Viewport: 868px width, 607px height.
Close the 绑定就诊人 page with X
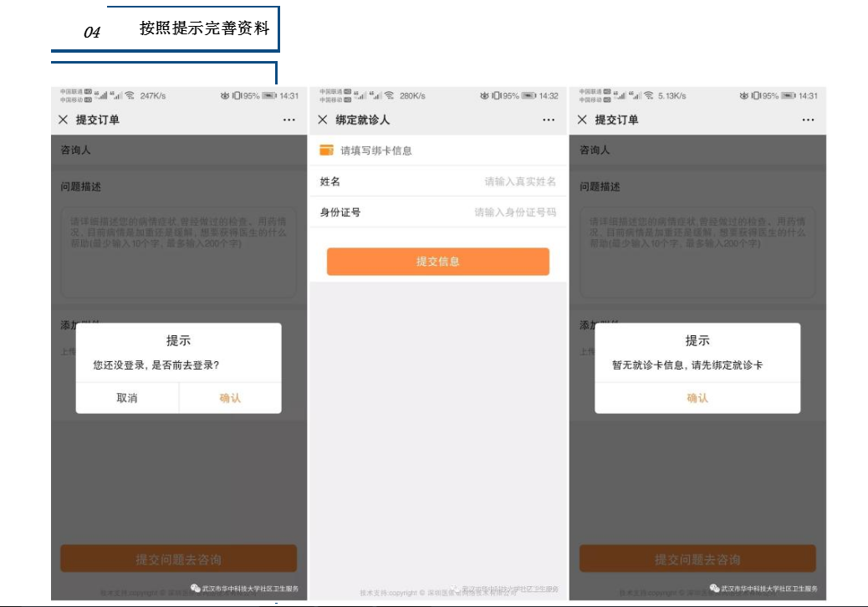point(323,120)
